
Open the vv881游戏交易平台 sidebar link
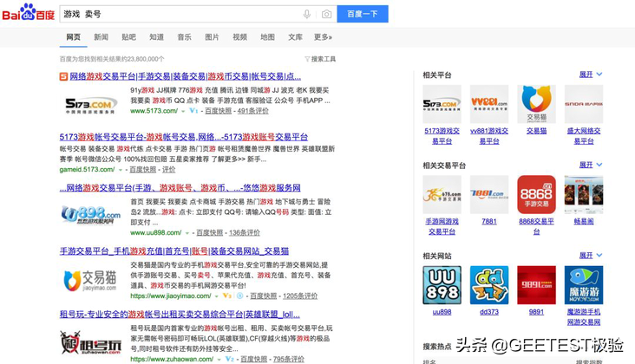pyautogui.click(x=489, y=136)
